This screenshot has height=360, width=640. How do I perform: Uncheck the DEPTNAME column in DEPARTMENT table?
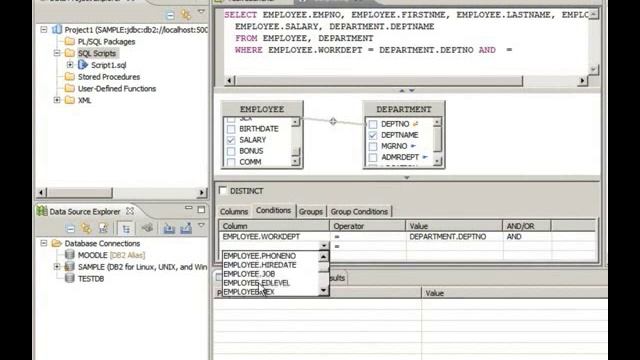[373, 135]
